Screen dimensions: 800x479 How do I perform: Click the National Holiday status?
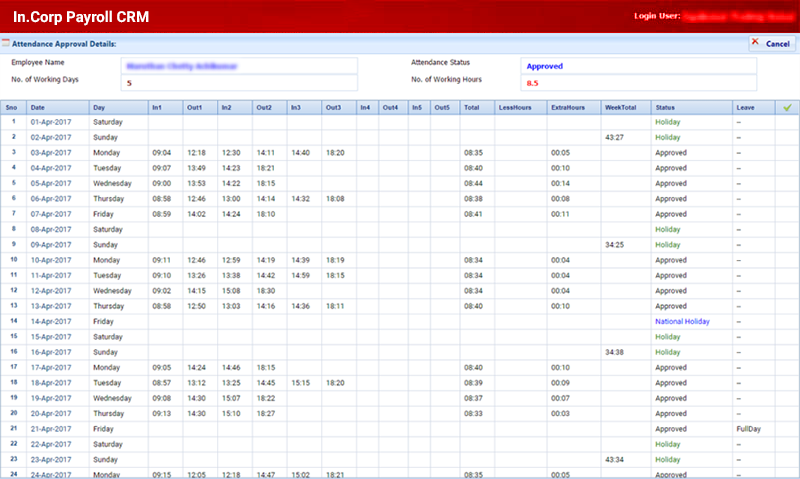(682, 321)
